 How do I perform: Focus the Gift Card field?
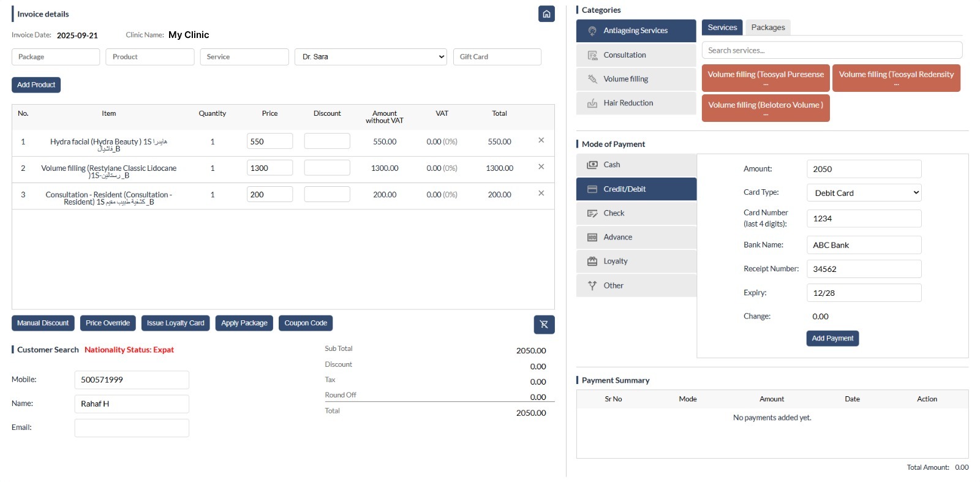click(497, 57)
